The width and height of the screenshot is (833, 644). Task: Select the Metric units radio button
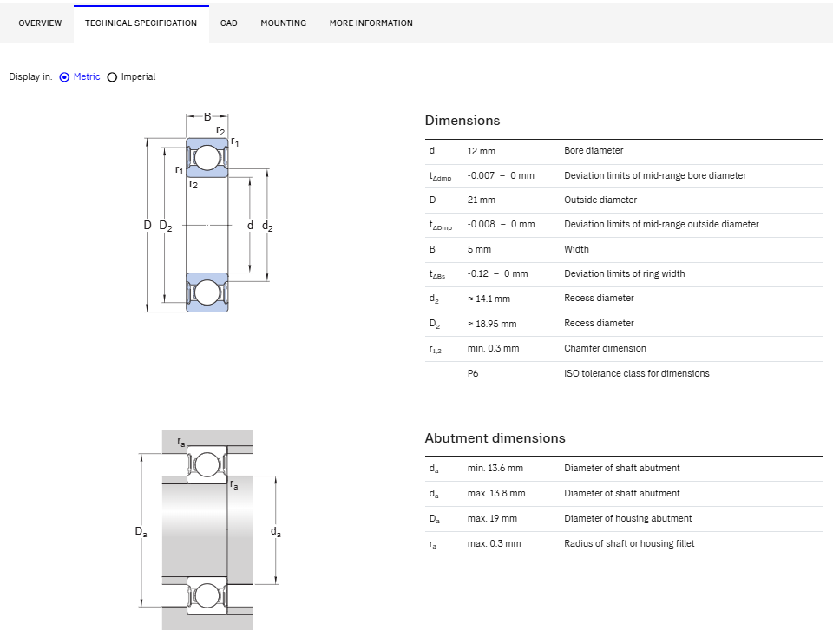[64, 77]
